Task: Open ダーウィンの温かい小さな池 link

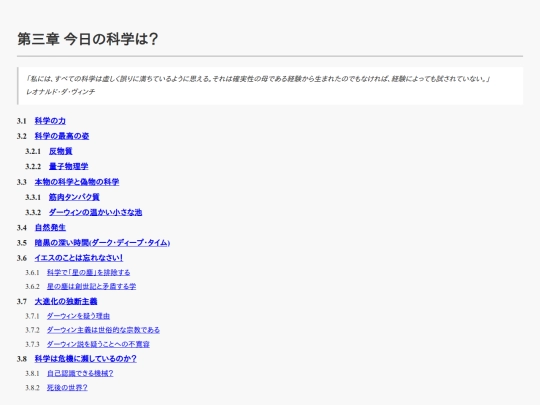Action: 95,212
